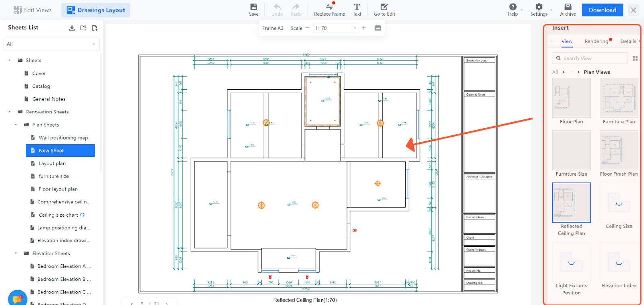This screenshot has height=305, width=644.
Task: Switch to the Rendering tab
Action: 596,41
